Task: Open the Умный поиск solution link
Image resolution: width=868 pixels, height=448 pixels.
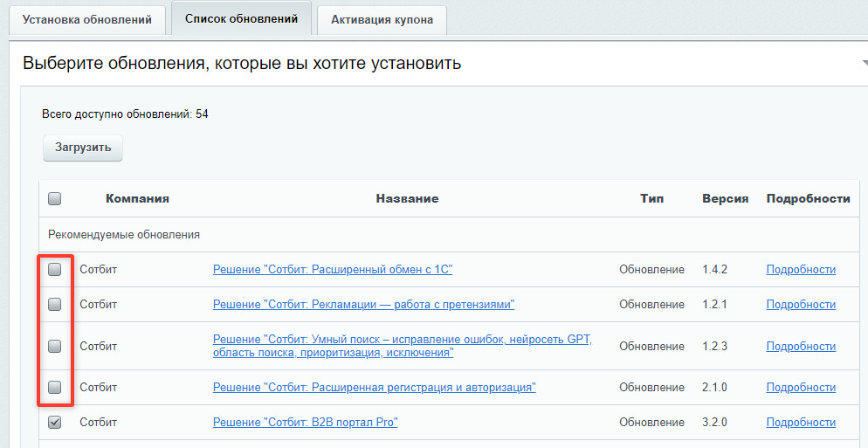Action: 403,346
